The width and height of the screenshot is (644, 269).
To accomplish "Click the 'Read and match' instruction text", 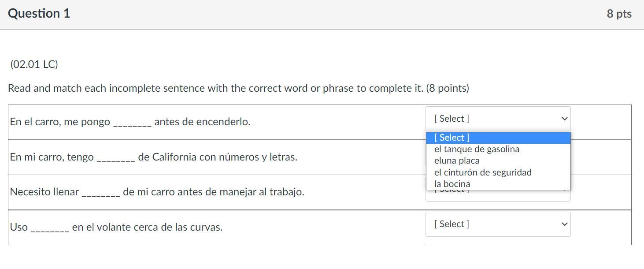I will [238, 88].
